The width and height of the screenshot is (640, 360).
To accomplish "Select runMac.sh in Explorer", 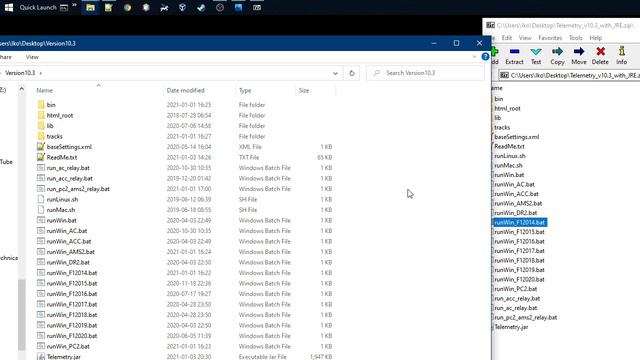I will pyautogui.click(x=61, y=210).
